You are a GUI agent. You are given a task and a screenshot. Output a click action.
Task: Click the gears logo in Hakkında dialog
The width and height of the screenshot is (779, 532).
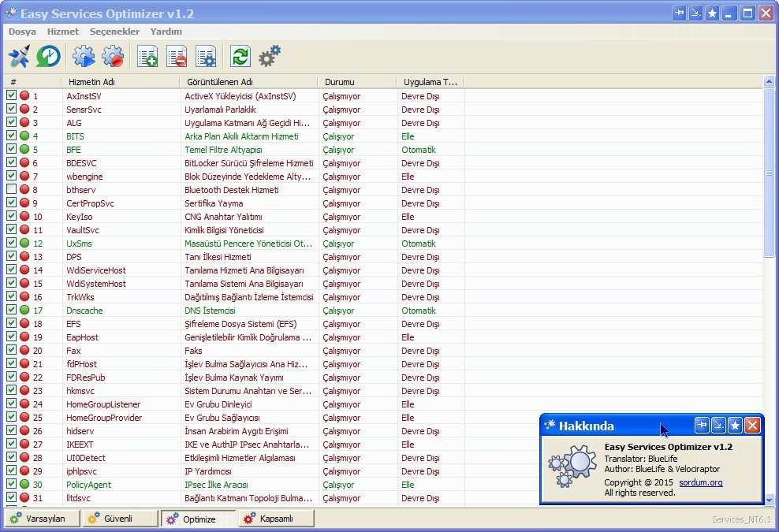coord(572,466)
